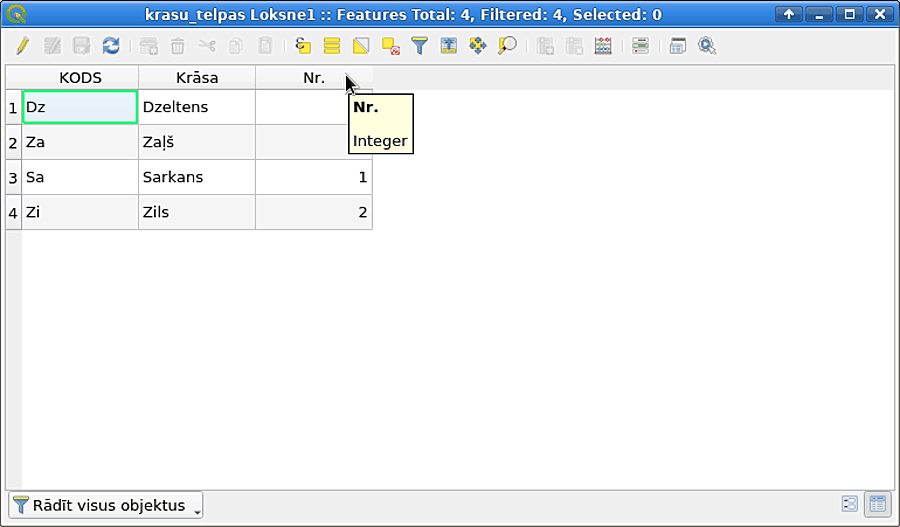The width and height of the screenshot is (900, 527).
Task: Click the Sarkans cell
Action: pyautogui.click(x=197, y=177)
